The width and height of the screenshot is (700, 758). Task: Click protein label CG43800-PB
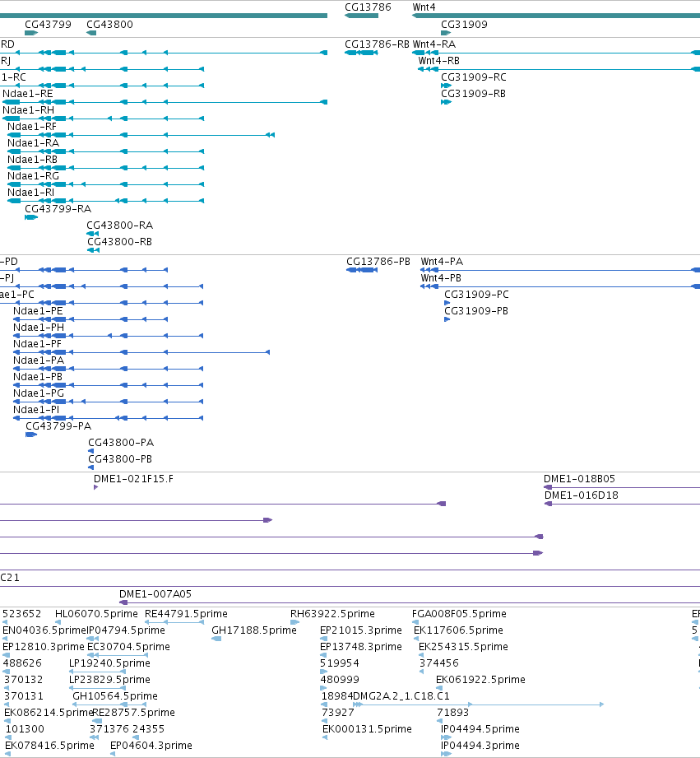pos(120,458)
